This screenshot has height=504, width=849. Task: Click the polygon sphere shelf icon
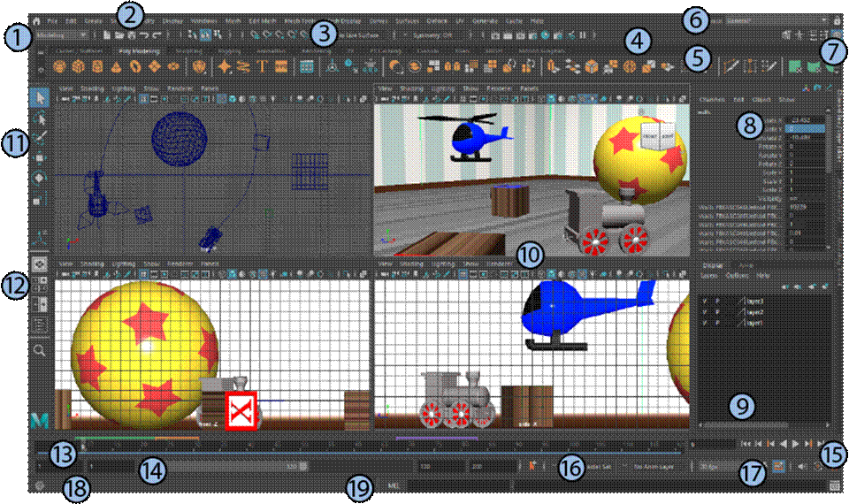60,66
